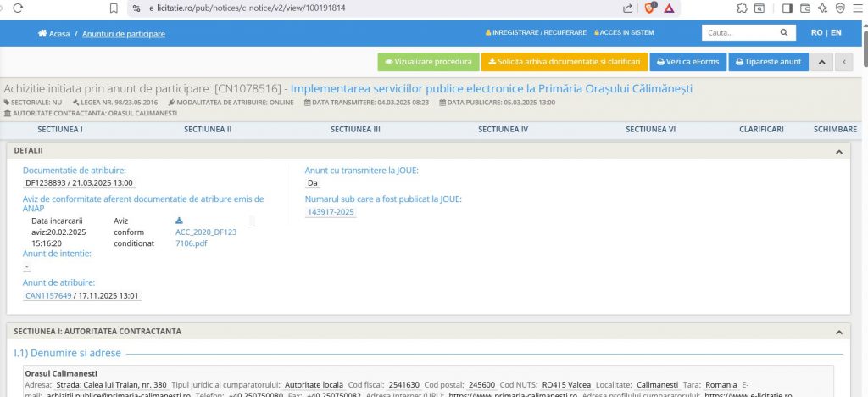Bookmark this page with bookmark icon

click(x=114, y=8)
